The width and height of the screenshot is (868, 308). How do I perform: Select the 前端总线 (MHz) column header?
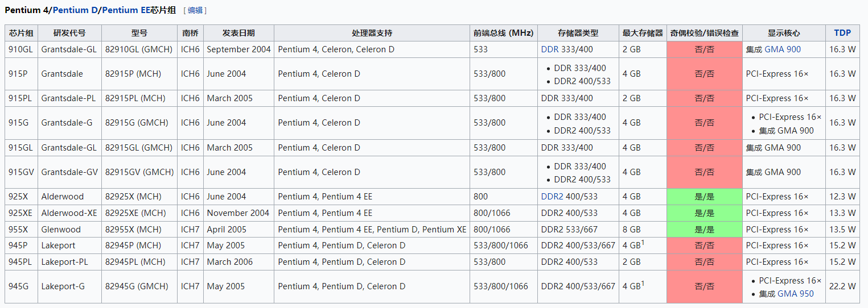point(503,33)
